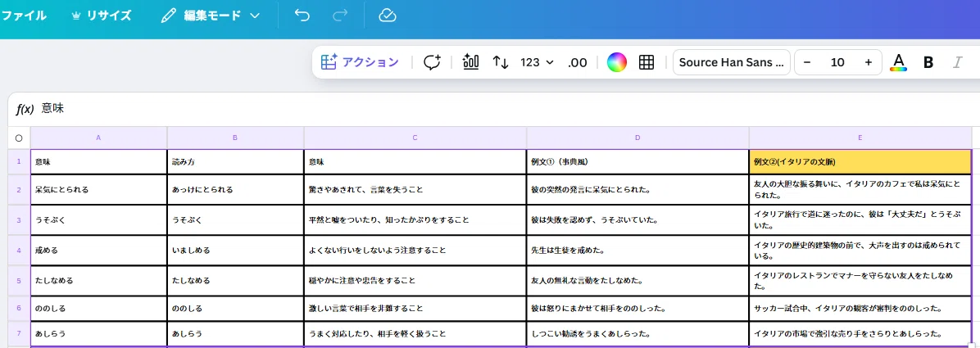Click cell いましめる

[235, 251]
